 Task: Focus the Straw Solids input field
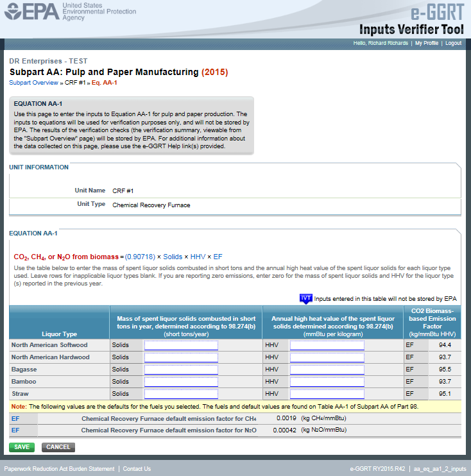click(182, 394)
